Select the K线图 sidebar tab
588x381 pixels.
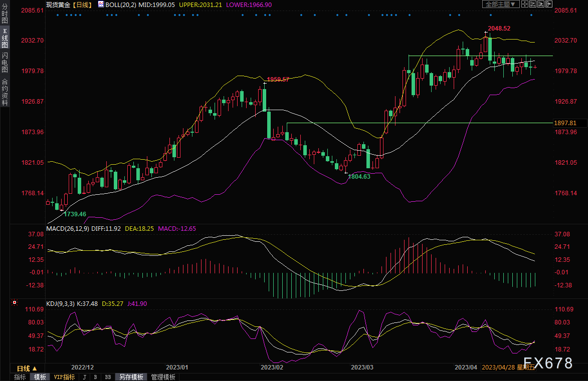[x=5, y=38]
